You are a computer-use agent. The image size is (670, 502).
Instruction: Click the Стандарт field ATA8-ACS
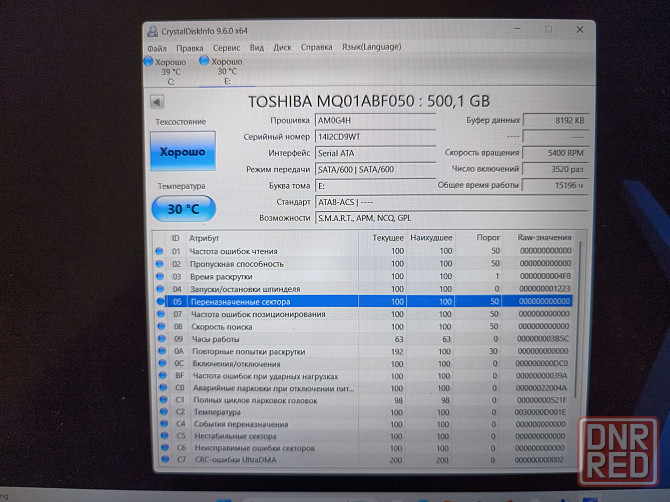pos(452,202)
